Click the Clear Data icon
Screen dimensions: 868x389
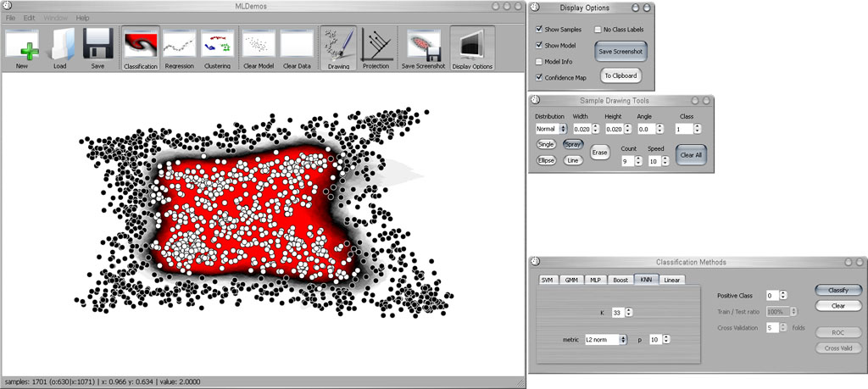coord(297,44)
